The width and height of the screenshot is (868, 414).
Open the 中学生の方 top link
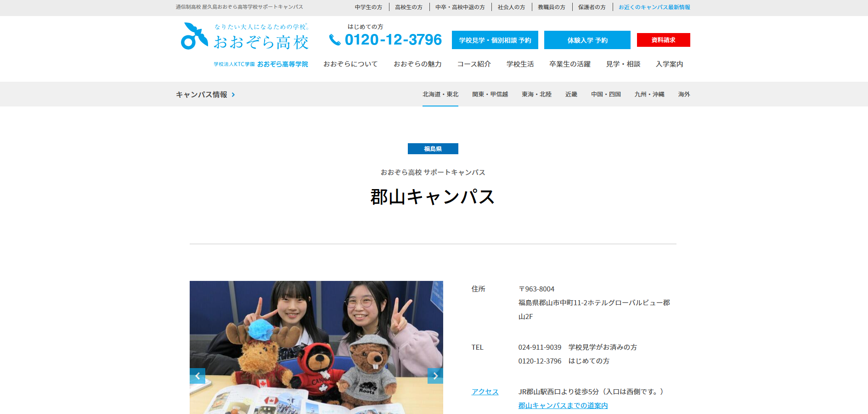tap(368, 7)
